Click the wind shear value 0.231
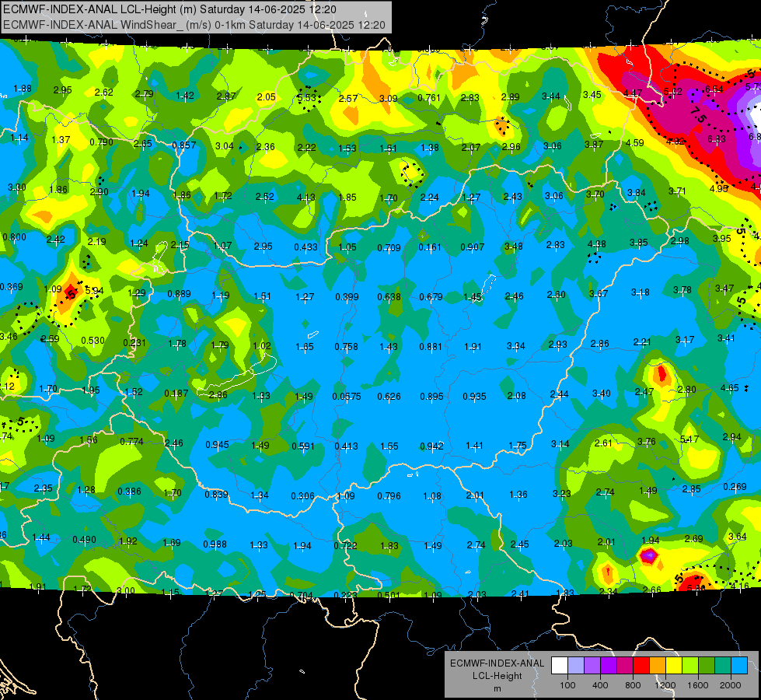The width and height of the screenshot is (761, 700). pos(134,342)
